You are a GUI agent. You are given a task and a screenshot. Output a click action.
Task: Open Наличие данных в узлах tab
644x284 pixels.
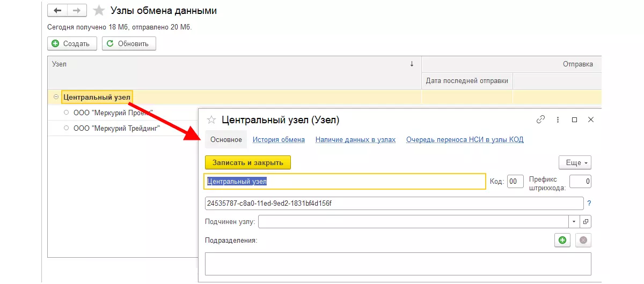pyautogui.click(x=355, y=140)
